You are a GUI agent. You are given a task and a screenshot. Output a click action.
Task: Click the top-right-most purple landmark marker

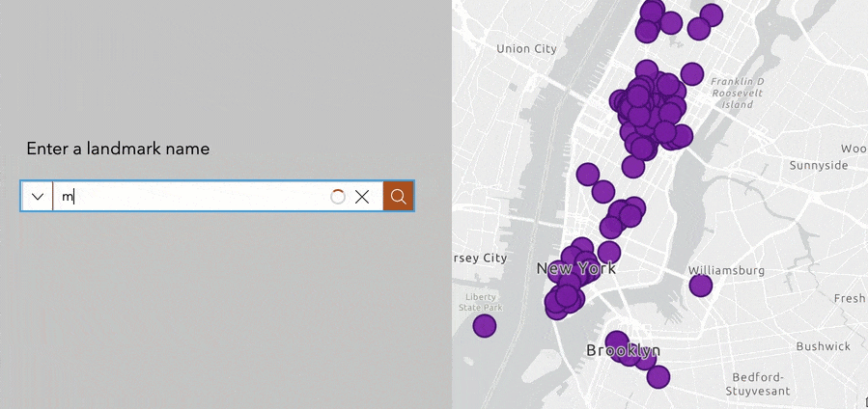[x=712, y=15]
